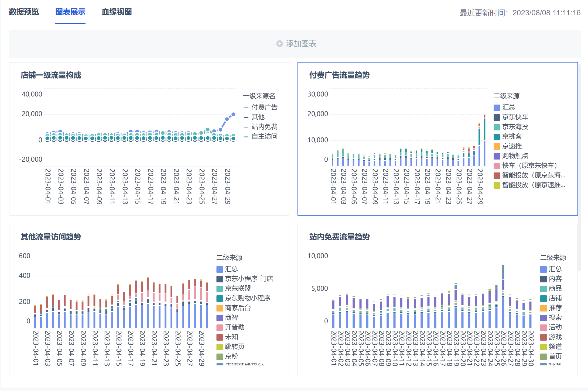
Task: Toggle the 推荐 legend item
Action: tap(555, 308)
